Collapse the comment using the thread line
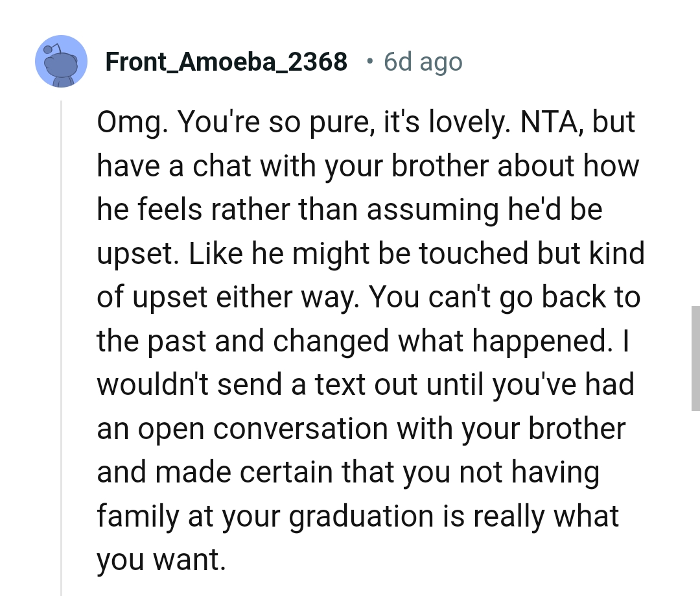Viewport: 700px width, 596px height. (62, 344)
